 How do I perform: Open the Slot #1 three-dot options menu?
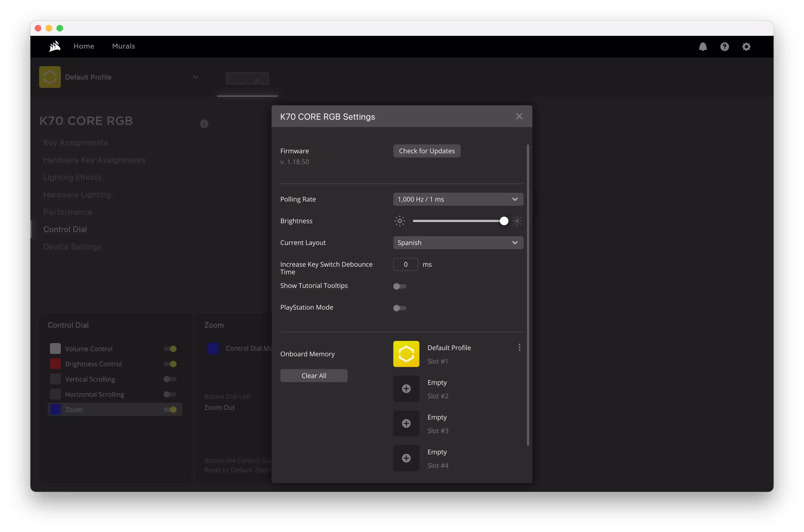click(519, 347)
